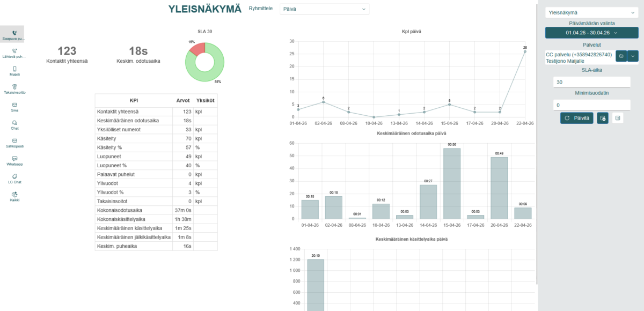Expand date range 01.04.26 - 30.04.26
Viewport: 644px width, 311px height.
coord(591,33)
